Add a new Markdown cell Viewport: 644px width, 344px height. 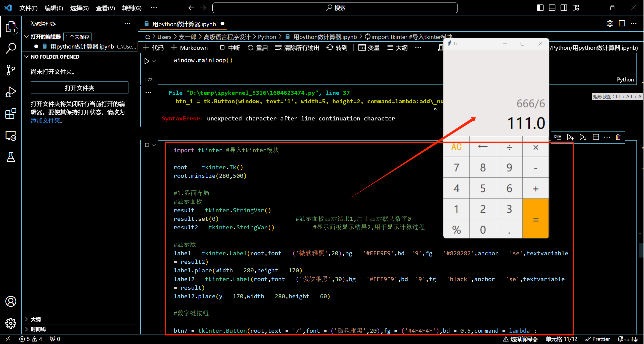(x=189, y=48)
